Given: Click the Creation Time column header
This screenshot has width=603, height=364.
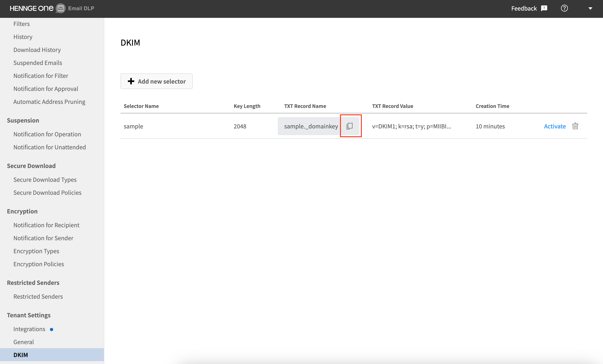Looking at the screenshot, I should click(492, 106).
